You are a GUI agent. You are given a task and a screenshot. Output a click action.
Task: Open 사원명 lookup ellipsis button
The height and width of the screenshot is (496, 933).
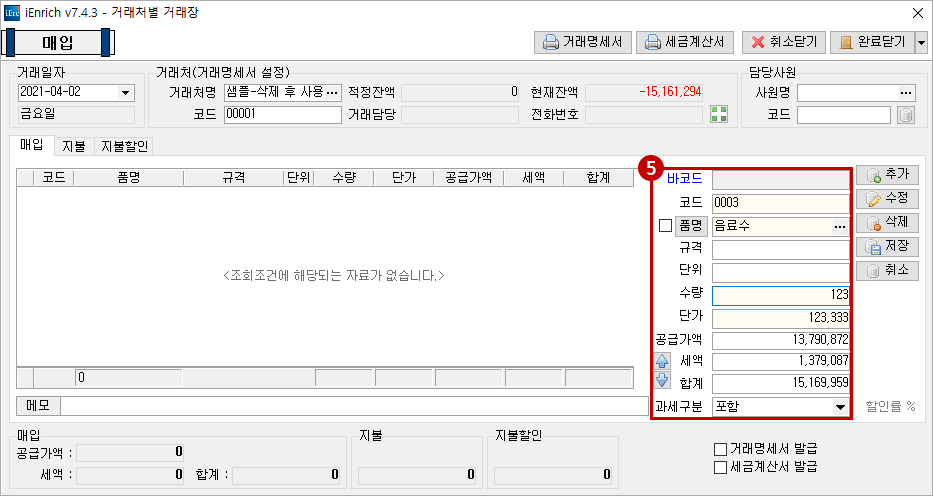click(x=906, y=93)
